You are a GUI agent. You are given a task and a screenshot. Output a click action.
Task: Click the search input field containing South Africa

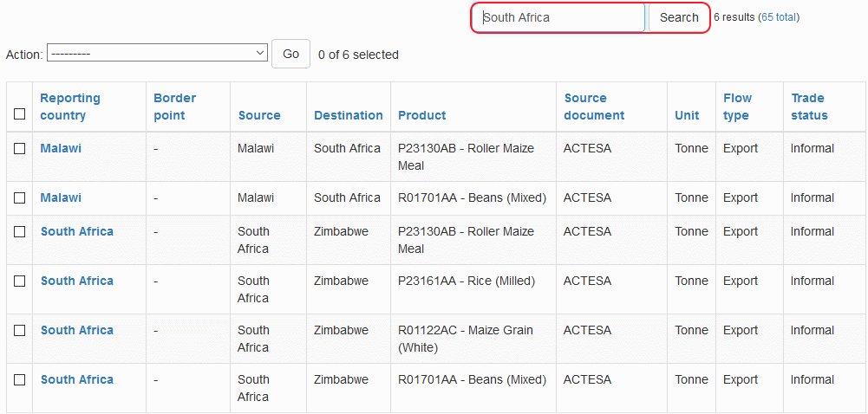pyautogui.click(x=559, y=17)
